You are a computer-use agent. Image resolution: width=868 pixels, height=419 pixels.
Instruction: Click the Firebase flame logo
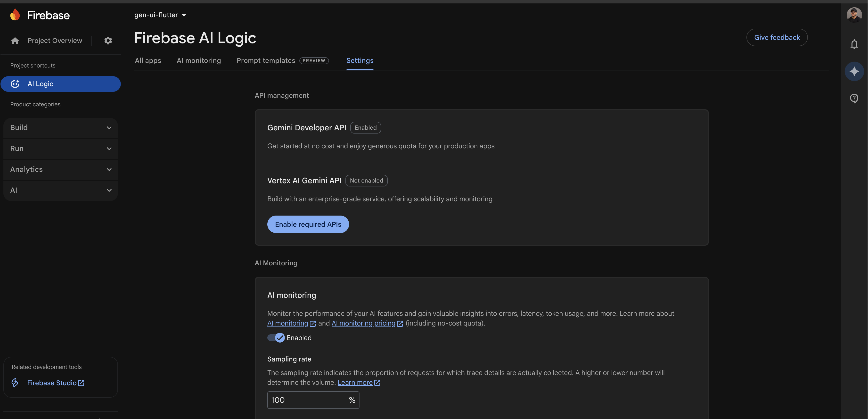[x=15, y=15]
